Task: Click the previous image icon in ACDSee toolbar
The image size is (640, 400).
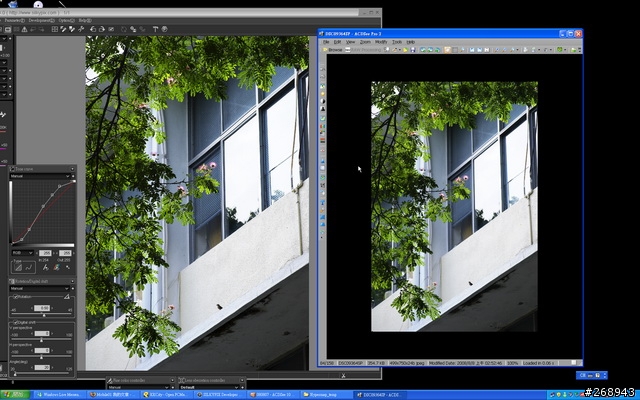Action: [x=423, y=50]
